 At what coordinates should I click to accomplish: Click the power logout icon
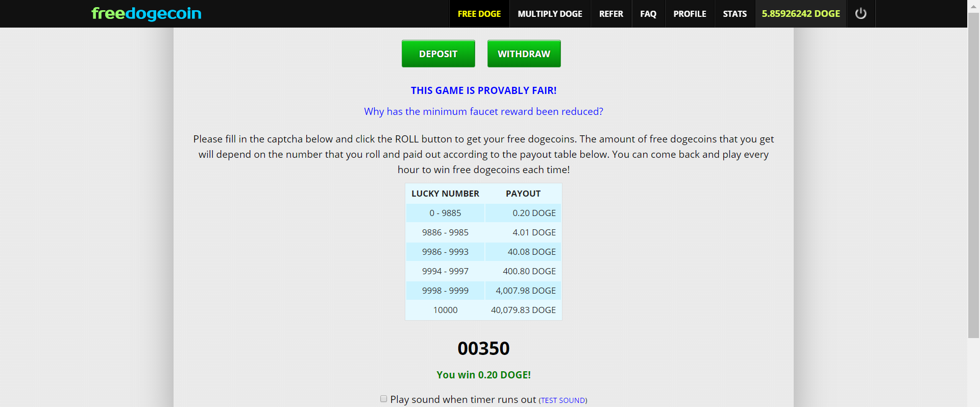pos(861,14)
